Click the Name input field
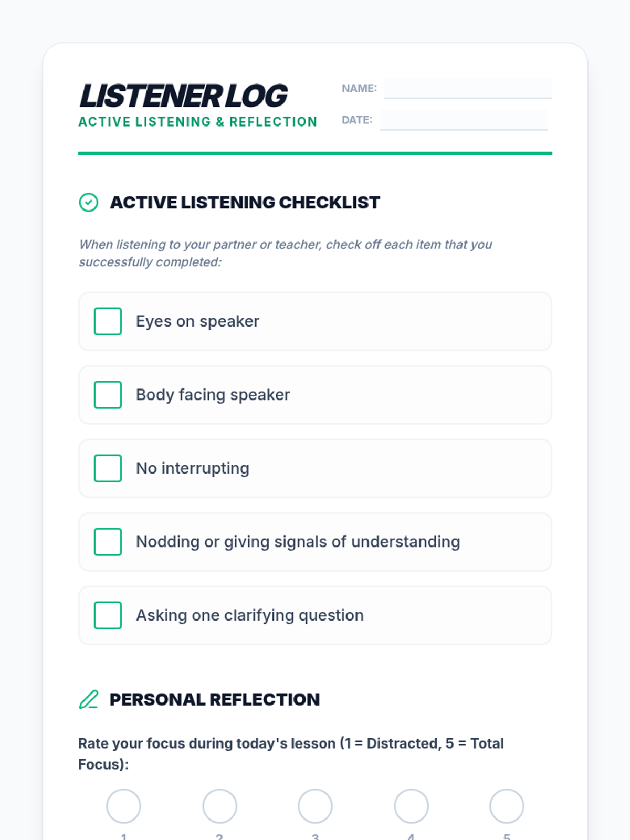The width and height of the screenshot is (630, 840). (x=468, y=88)
